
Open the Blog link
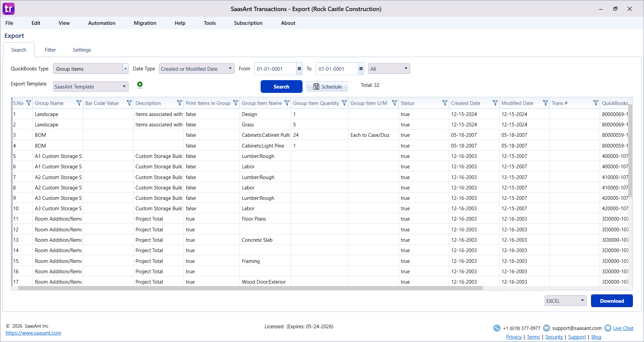click(596, 337)
